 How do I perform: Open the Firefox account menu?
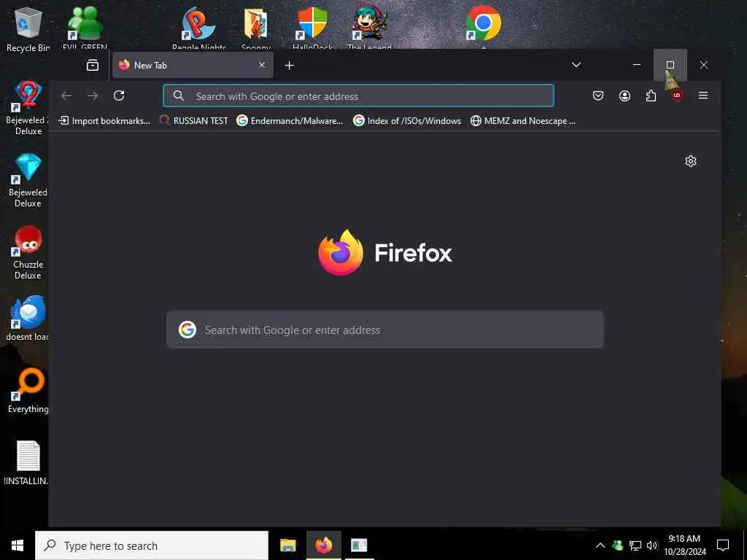coord(624,96)
